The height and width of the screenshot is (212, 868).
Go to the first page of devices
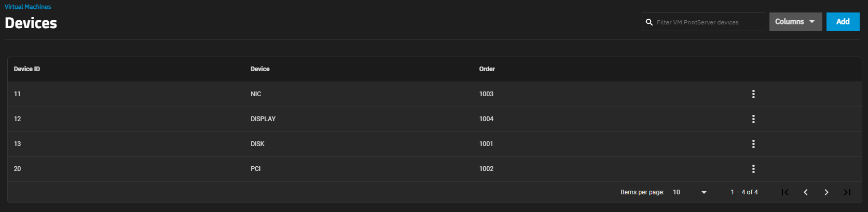coord(785,192)
